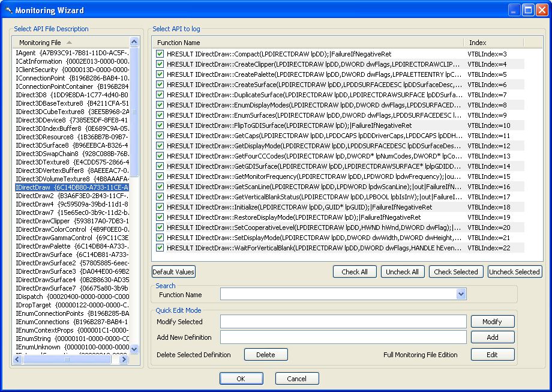
Task: Sort by the Monitoring File column header
Action: click(x=70, y=43)
